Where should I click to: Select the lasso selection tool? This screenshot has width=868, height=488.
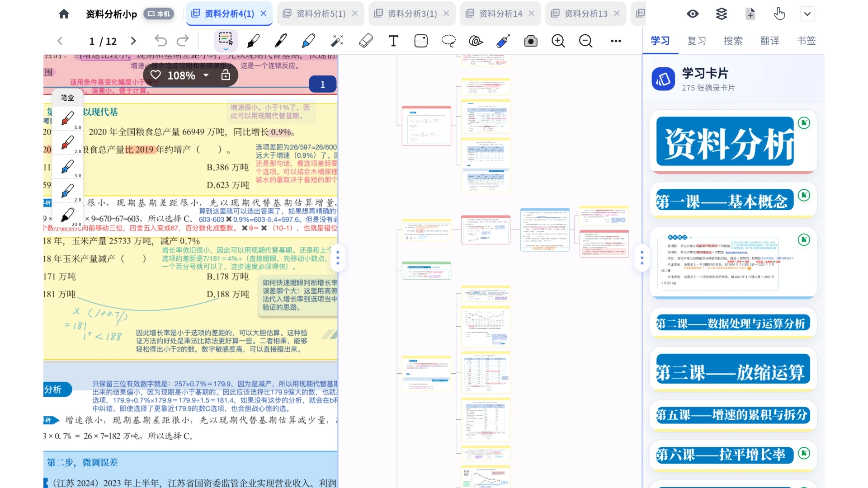point(448,41)
